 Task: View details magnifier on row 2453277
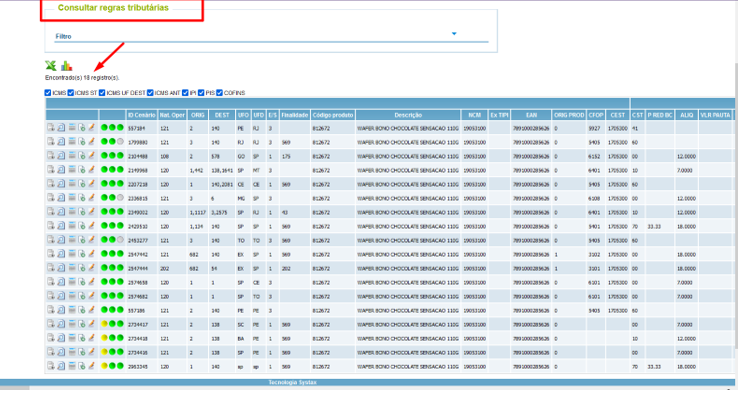click(x=61, y=240)
